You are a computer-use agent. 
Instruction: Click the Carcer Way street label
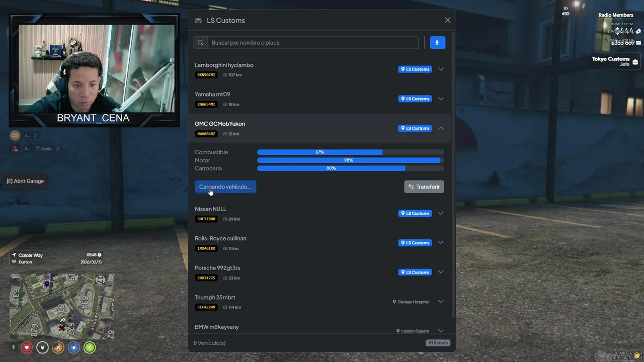(x=31, y=255)
